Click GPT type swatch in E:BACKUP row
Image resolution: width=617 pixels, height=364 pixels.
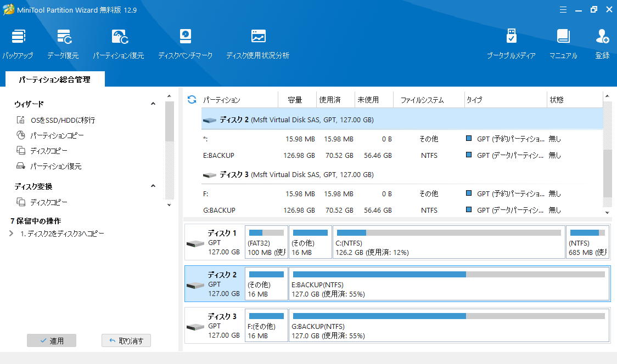pos(469,155)
